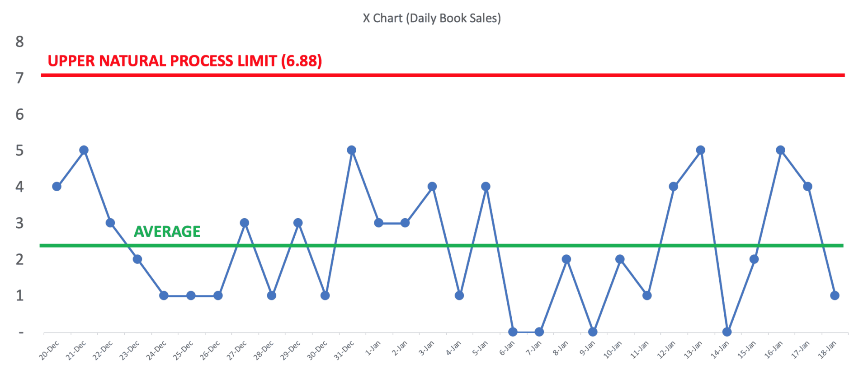Click the '18-Jan' x-axis label
868x370 pixels.
pyautogui.click(x=827, y=351)
